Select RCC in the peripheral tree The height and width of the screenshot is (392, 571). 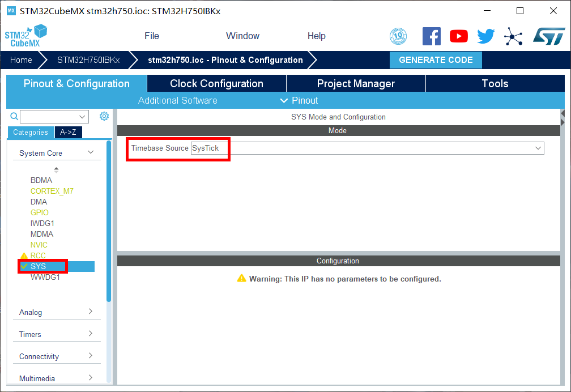38,255
